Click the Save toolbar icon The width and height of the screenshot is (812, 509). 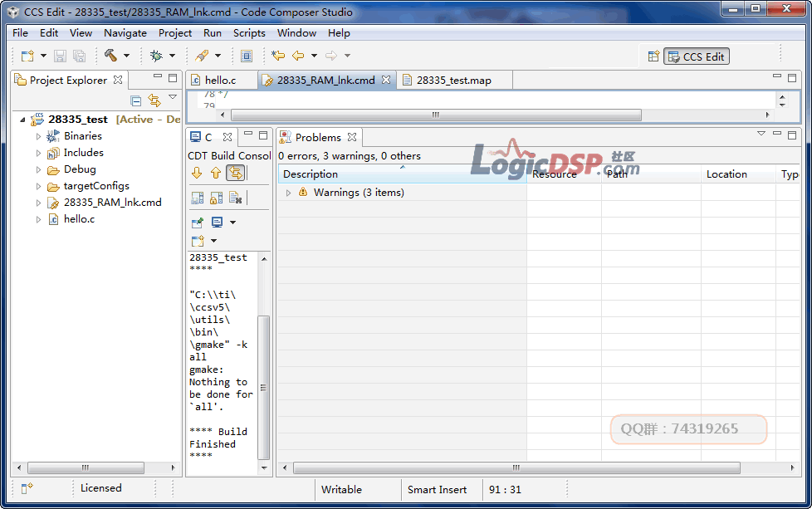(60, 56)
